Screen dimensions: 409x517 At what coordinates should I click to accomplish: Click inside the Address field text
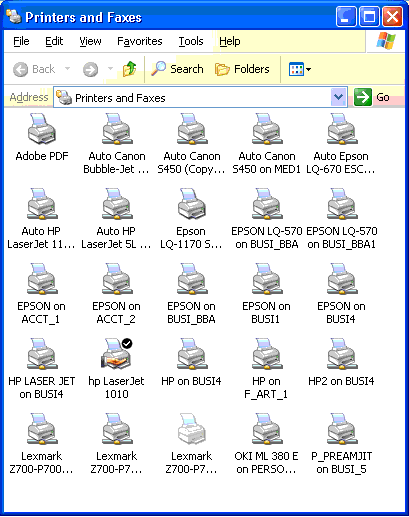coord(193,98)
